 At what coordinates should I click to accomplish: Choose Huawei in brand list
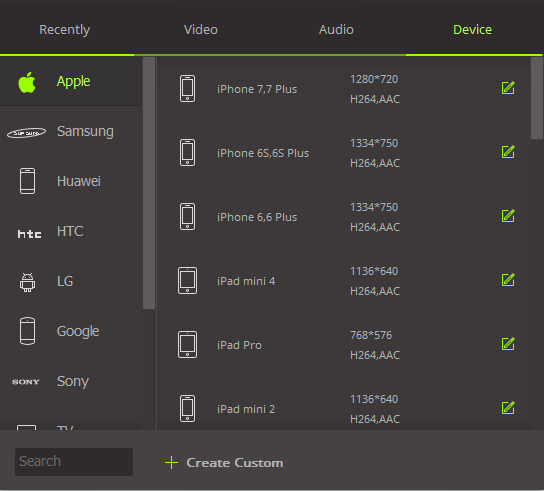(79, 181)
